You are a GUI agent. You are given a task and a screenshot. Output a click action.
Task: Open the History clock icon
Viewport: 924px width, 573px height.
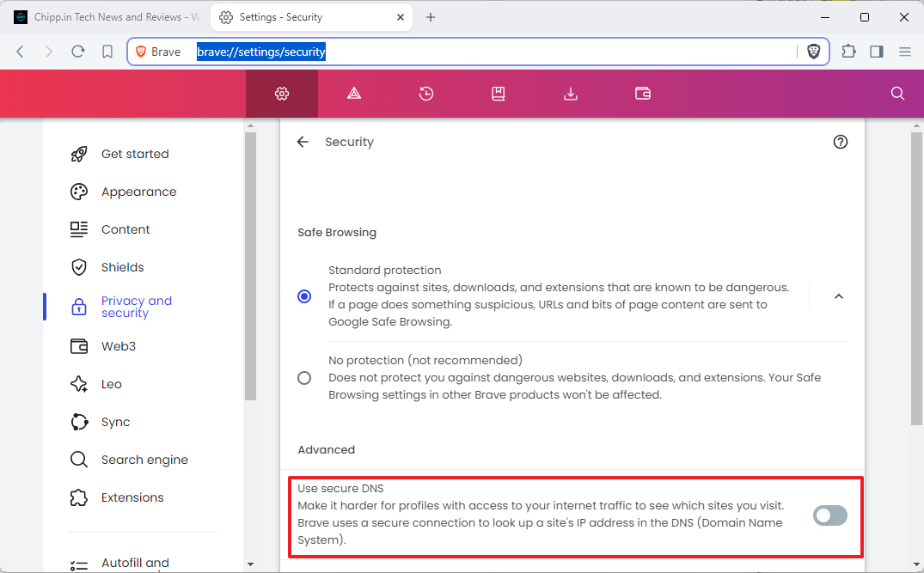pos(426,94)
